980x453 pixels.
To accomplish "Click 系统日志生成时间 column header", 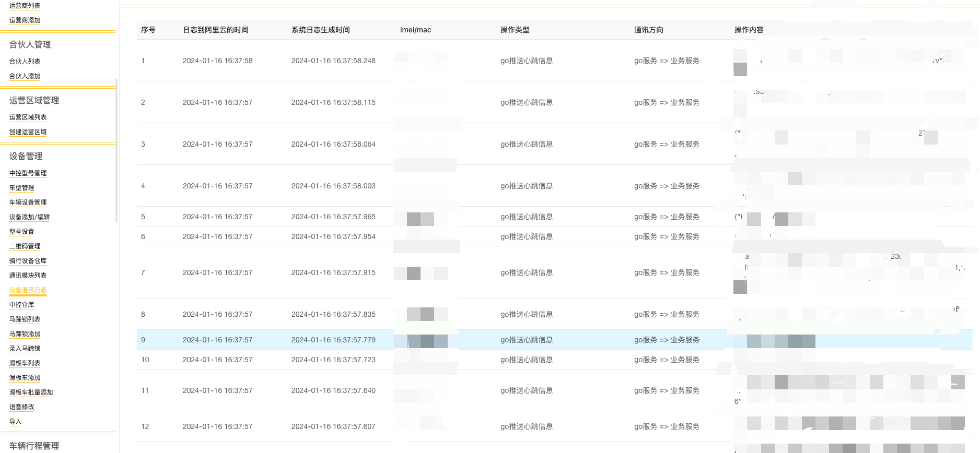I will 321,30.
